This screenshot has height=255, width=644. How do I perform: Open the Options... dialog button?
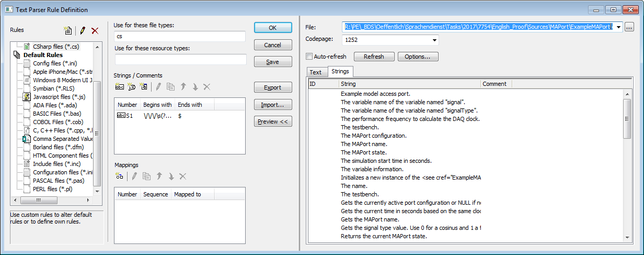(x=418, y=57)
